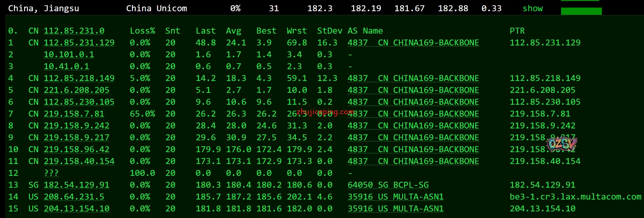
Task: Open IP address 112.85.231.129 link
Action: click(79, 43)
